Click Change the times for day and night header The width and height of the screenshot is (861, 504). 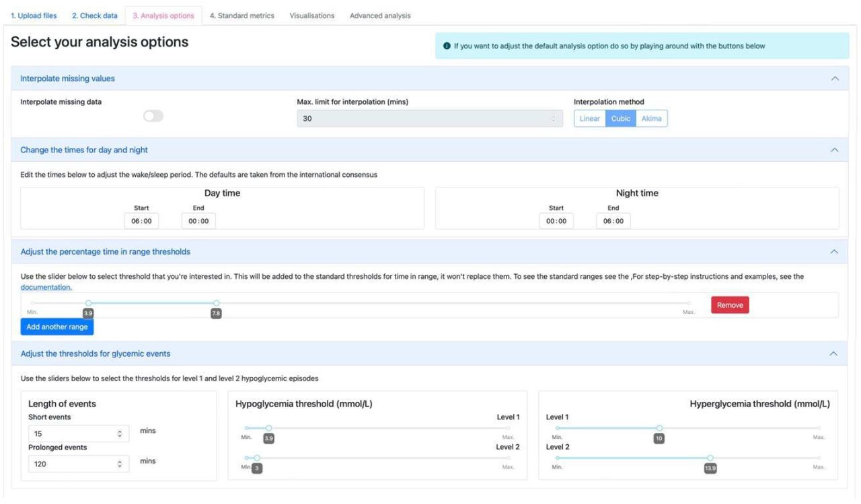tap(84, 150)
